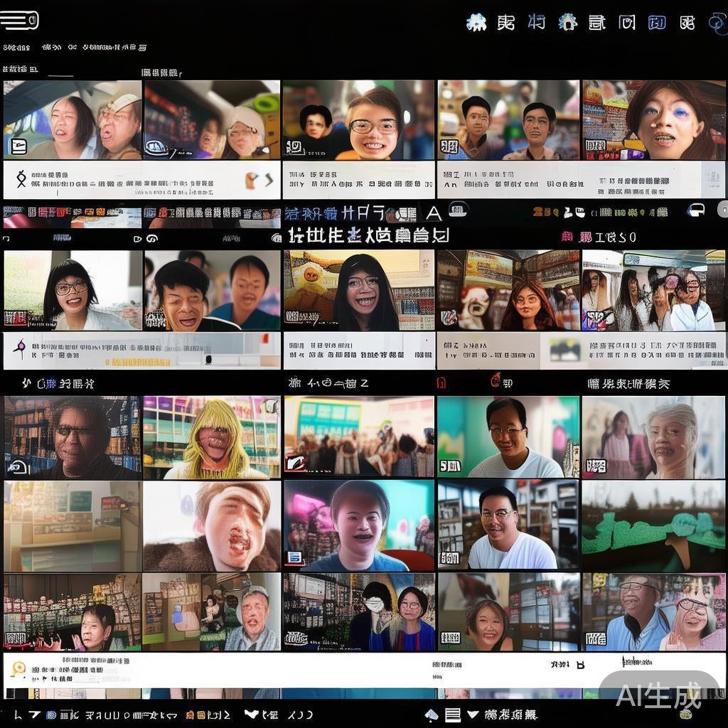Open the crowd scene thumbnail in third row
The image size is (728, 728).
click(359, 437)
